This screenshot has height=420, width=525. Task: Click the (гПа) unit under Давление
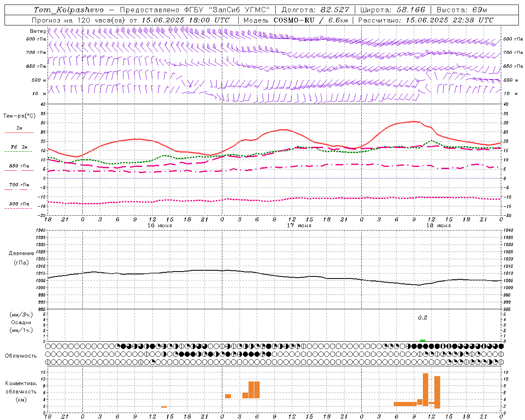(21, 263)
